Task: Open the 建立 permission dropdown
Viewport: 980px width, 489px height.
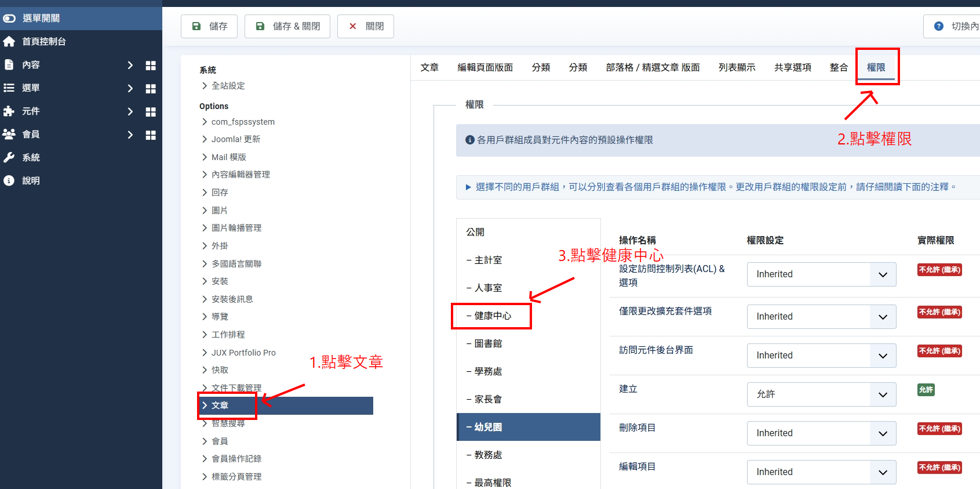Action: [x=821, y=394]
